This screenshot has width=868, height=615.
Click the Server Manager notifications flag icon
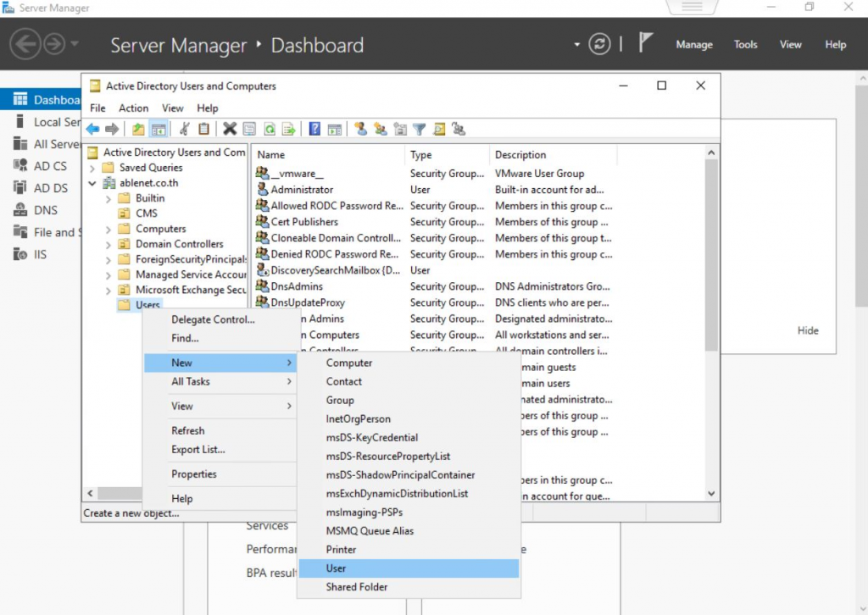click(645, 44)
